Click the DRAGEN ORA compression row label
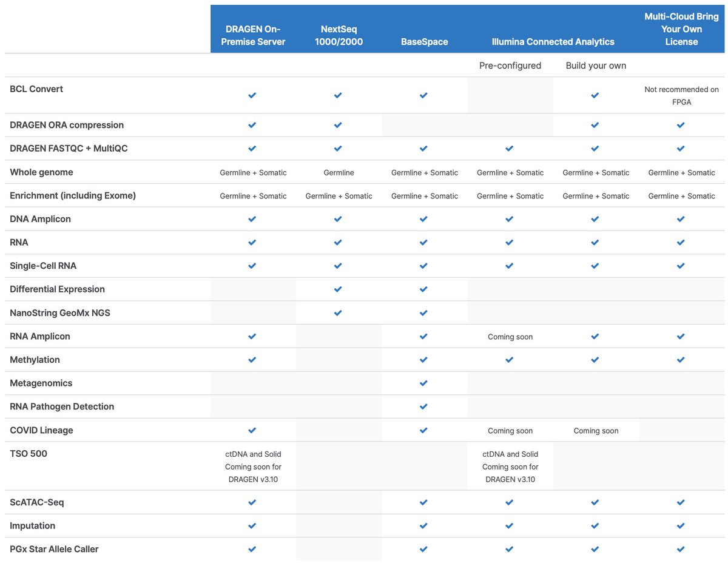The image size is (728, 563). click(67, 125)
